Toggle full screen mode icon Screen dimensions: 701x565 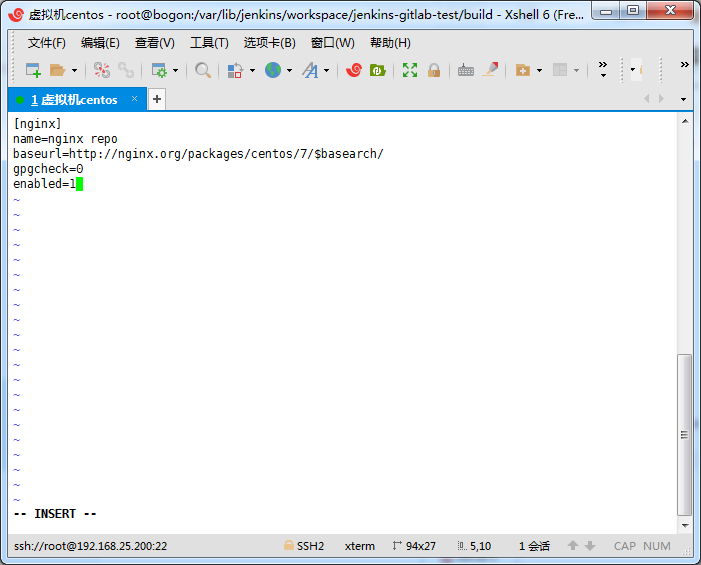point(410,70)
